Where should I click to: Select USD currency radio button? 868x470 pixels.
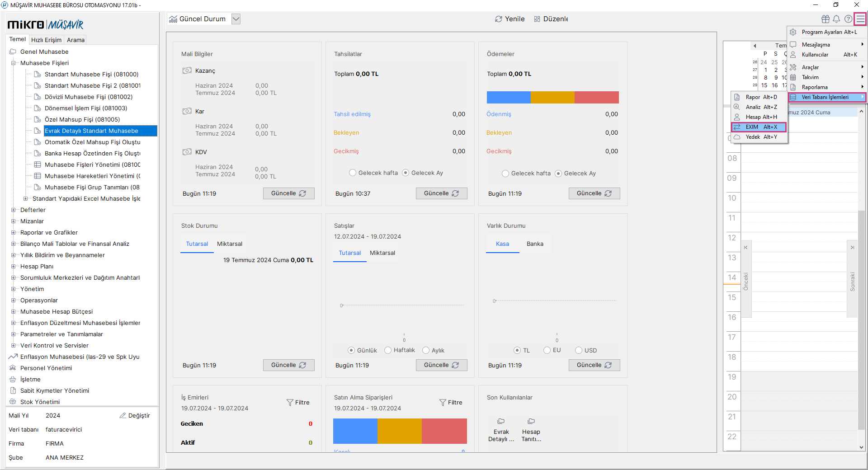point(579,350)
